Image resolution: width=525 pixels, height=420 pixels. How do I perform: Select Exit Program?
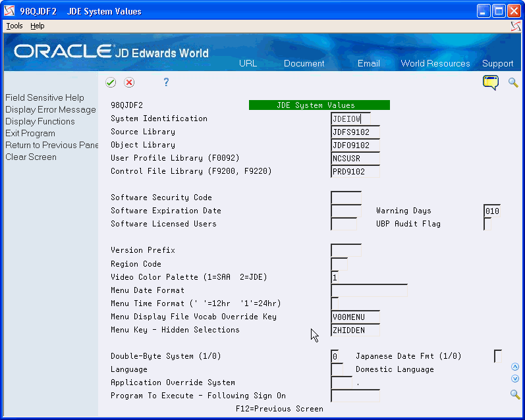coord(30,133)
